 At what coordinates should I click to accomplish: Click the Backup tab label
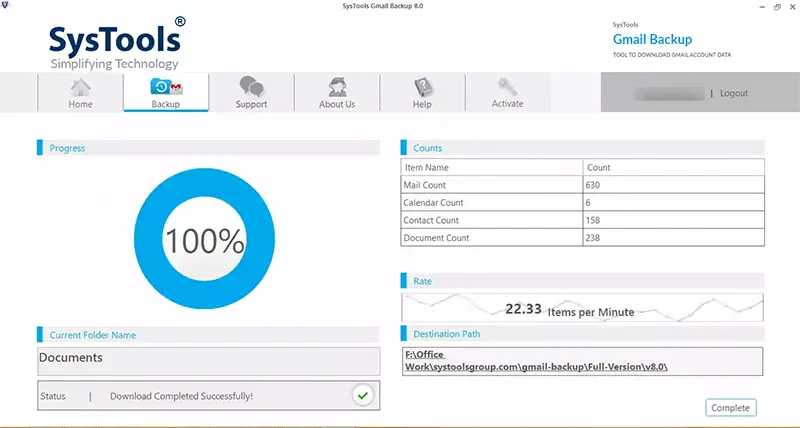166,104
